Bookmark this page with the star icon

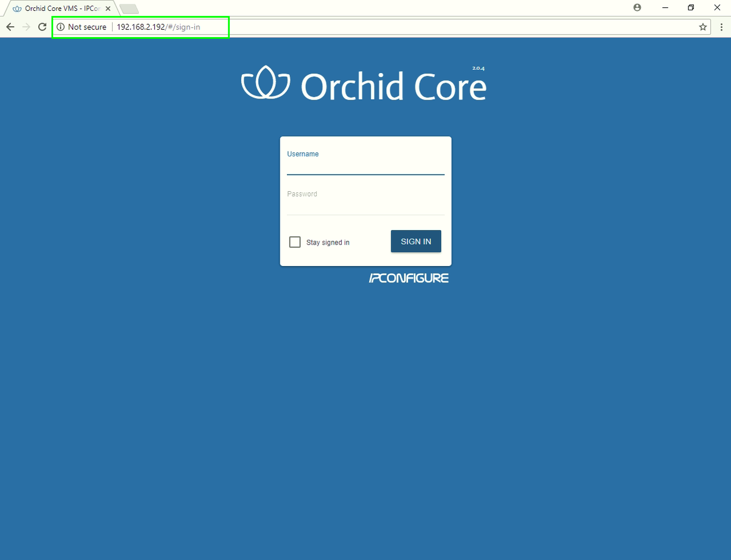click(703, 27)
